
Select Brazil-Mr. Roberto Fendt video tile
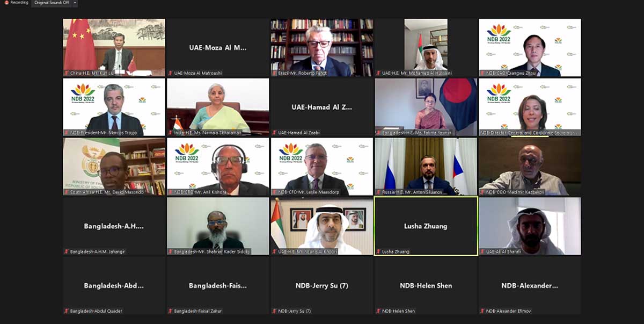[322, 47]
